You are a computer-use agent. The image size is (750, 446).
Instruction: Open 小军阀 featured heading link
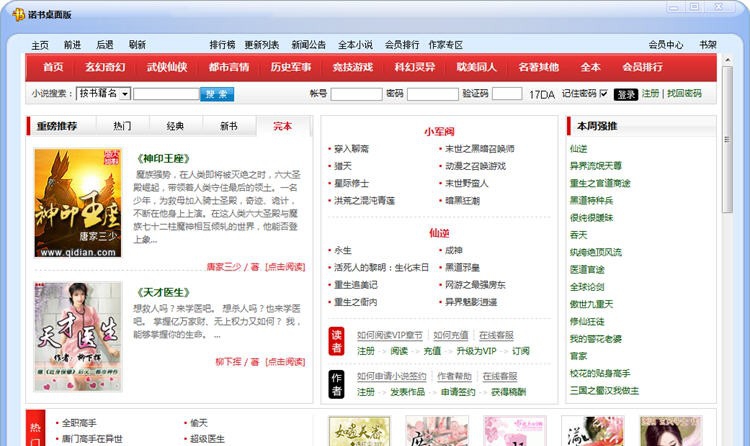439,132
